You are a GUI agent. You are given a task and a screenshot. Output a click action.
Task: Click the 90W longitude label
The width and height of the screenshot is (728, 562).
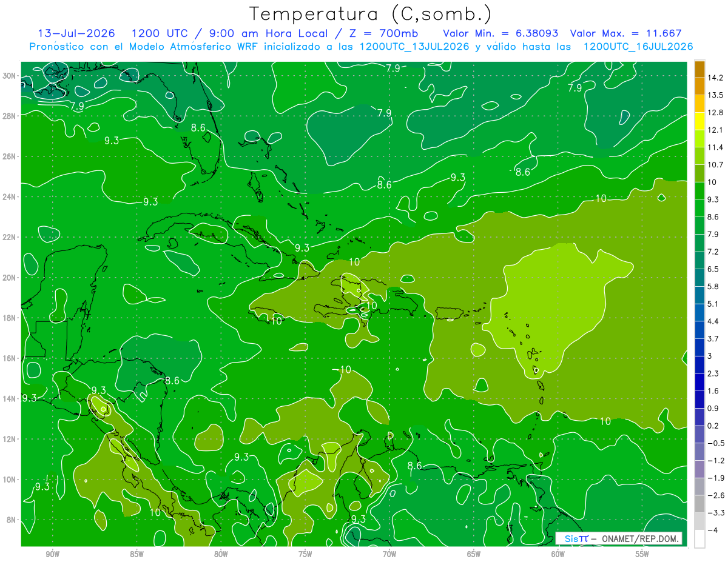(x=53, y=555)
